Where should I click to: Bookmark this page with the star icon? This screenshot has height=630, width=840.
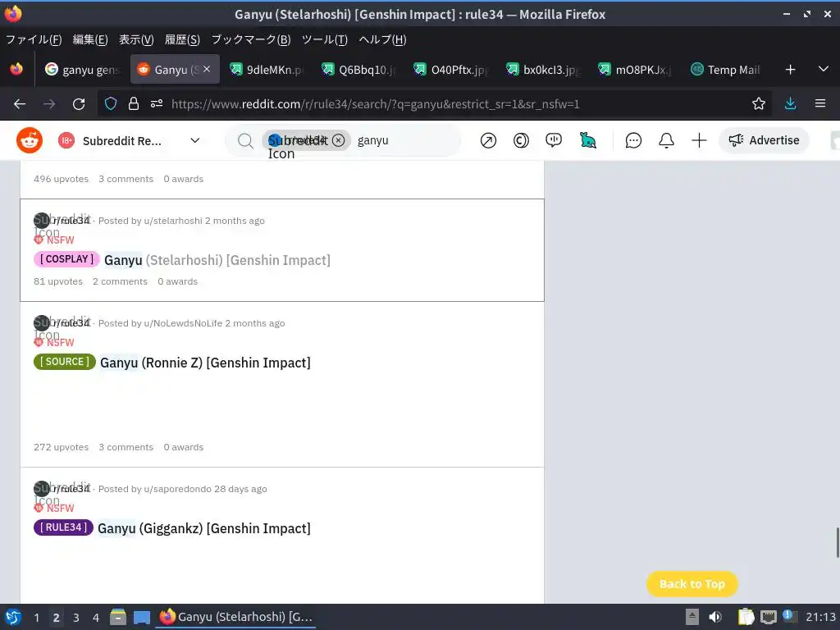(x=759, y=104)
